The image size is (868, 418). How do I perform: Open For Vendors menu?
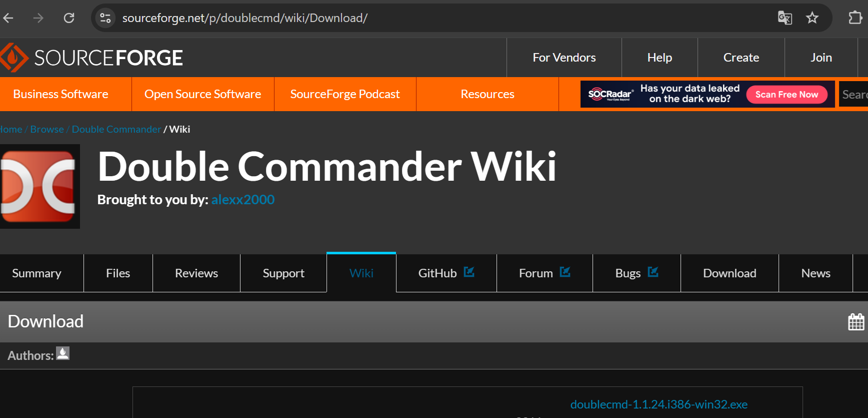(564, 58)
